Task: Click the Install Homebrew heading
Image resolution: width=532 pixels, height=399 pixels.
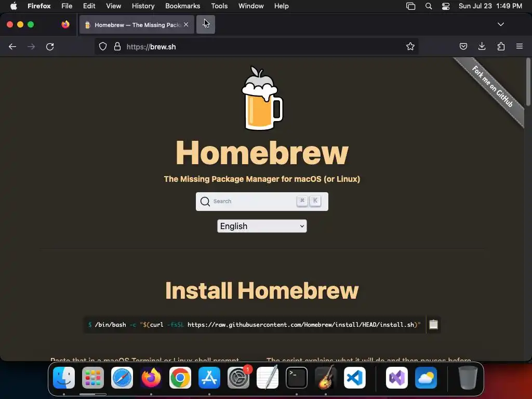Action: pos(262,291)
